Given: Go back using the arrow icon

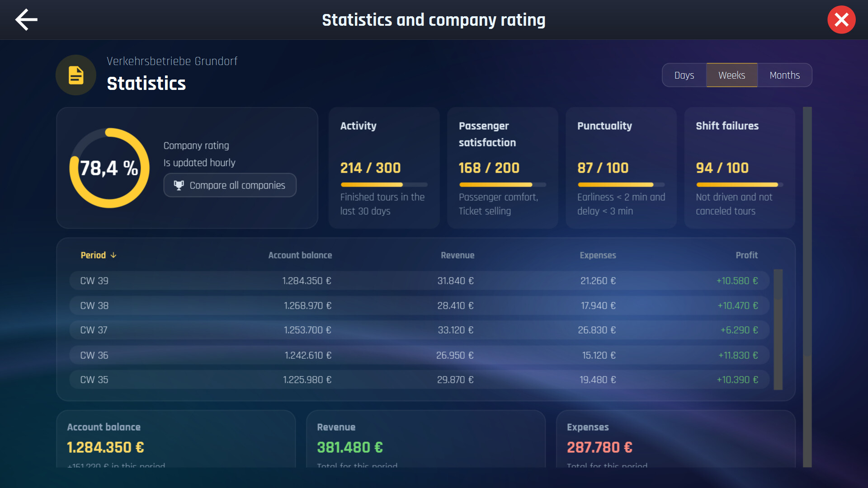Looking at the screenshot, I should point(26,20).
